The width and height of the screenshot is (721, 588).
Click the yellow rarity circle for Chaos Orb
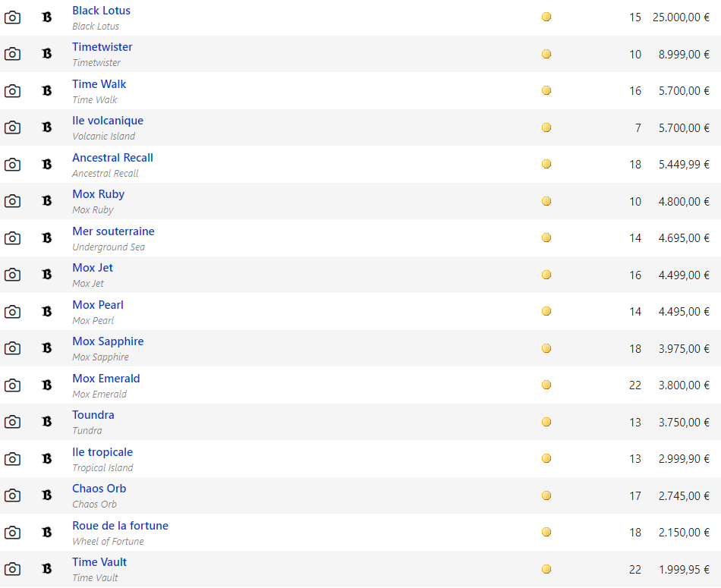click(546, 495)
